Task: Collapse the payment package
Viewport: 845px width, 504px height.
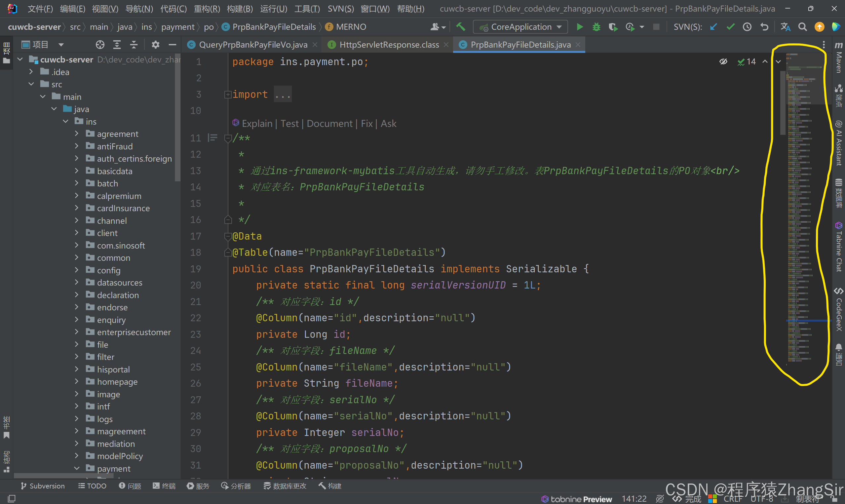Action: click(x=77, y=468)
